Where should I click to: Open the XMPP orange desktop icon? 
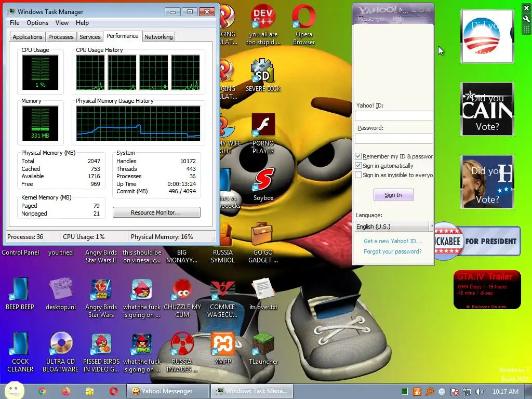[222, 343]
